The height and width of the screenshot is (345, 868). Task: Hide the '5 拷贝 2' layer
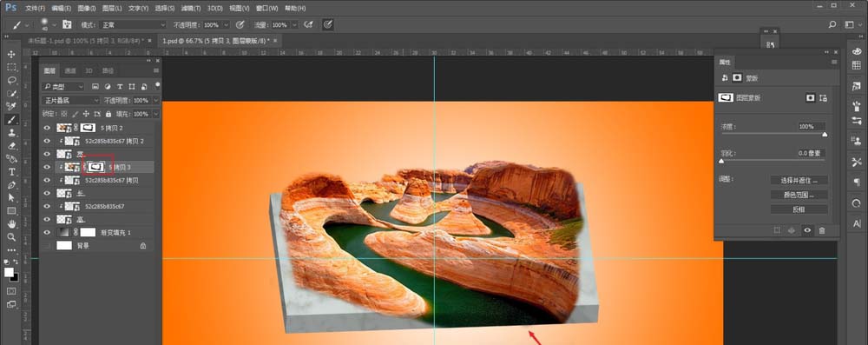coord(47,128)
